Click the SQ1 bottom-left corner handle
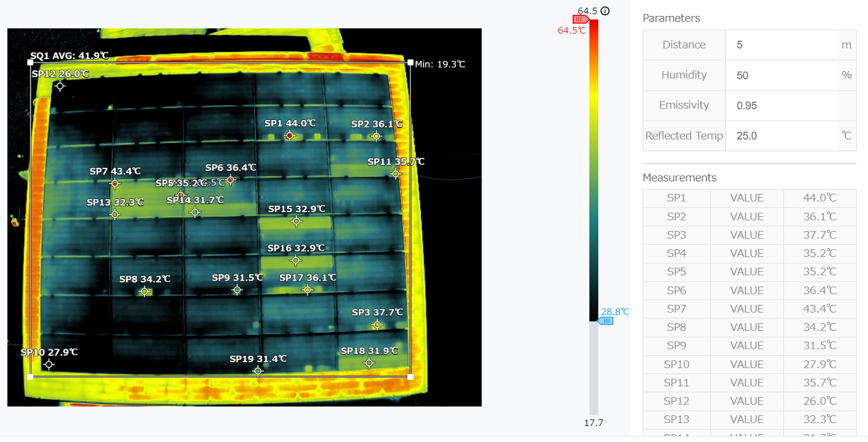The height and width of the screenshot is (442, 868). click(x=31, y=376)
